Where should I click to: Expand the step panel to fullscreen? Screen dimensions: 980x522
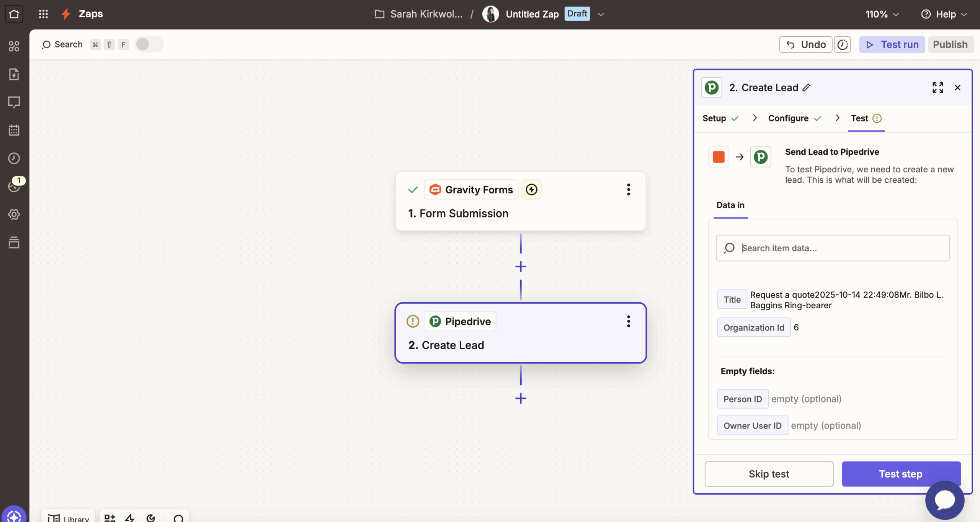tap(938, 88)
